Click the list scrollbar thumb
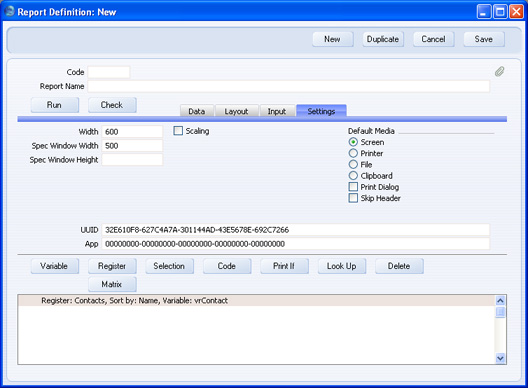The width and height of the screenshot is (528, 388). (500, 312)
